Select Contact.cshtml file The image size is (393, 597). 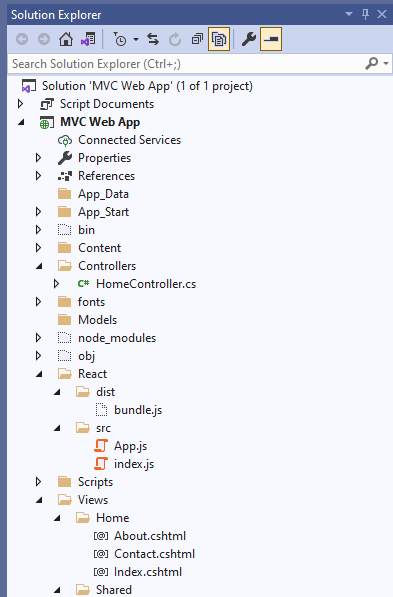tap(154, 554)
